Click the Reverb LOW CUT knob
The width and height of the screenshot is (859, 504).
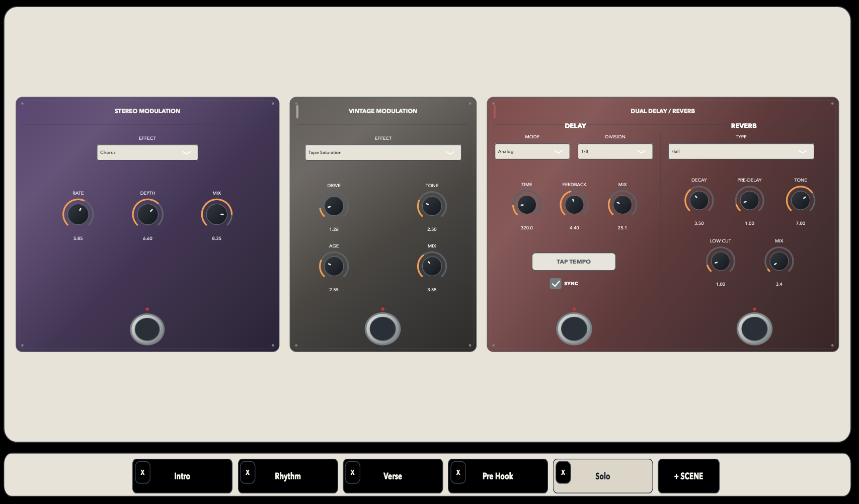pos(721,262)
